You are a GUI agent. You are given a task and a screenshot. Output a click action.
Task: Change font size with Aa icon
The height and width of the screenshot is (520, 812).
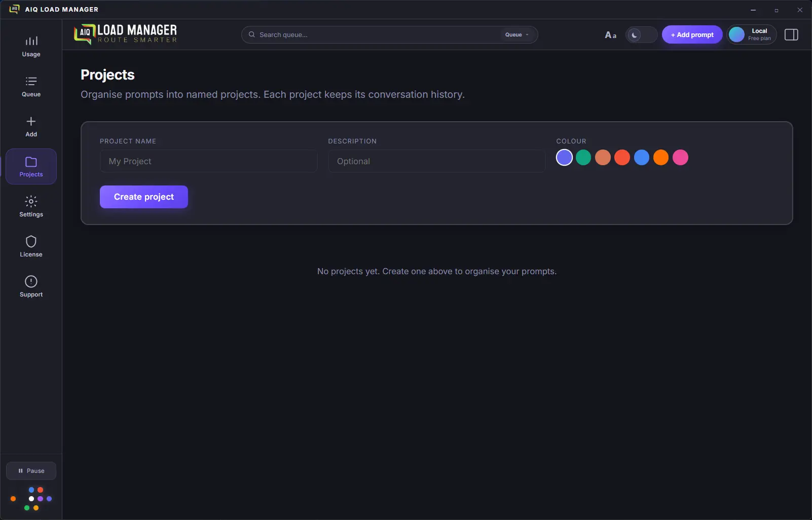pyautogui.click(x=611, y=35)
